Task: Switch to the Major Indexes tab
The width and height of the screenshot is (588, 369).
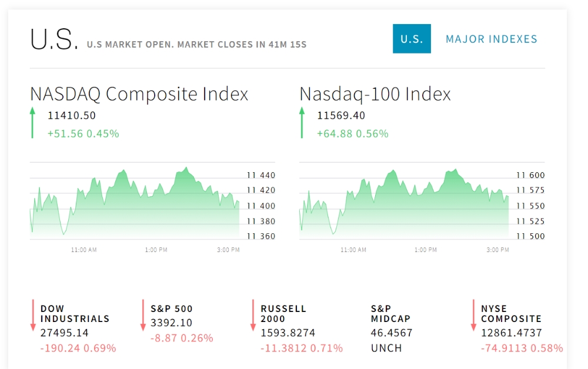Action: (491, 39)
